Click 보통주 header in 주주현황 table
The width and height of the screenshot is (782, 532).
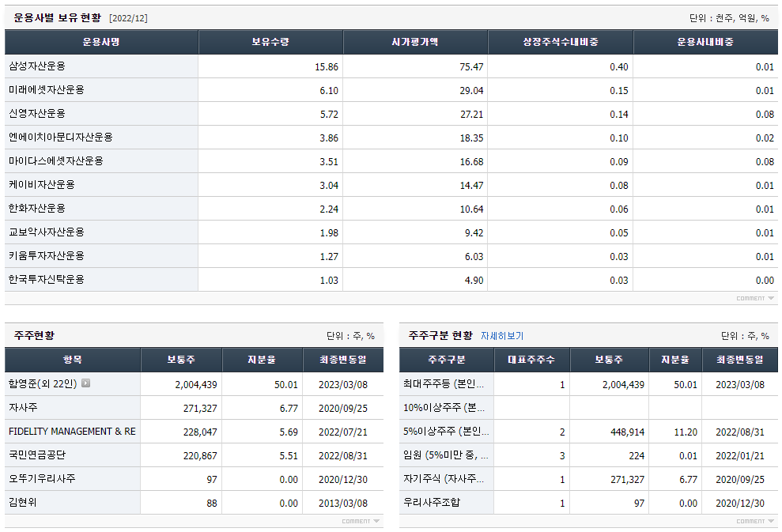point(181,360)
